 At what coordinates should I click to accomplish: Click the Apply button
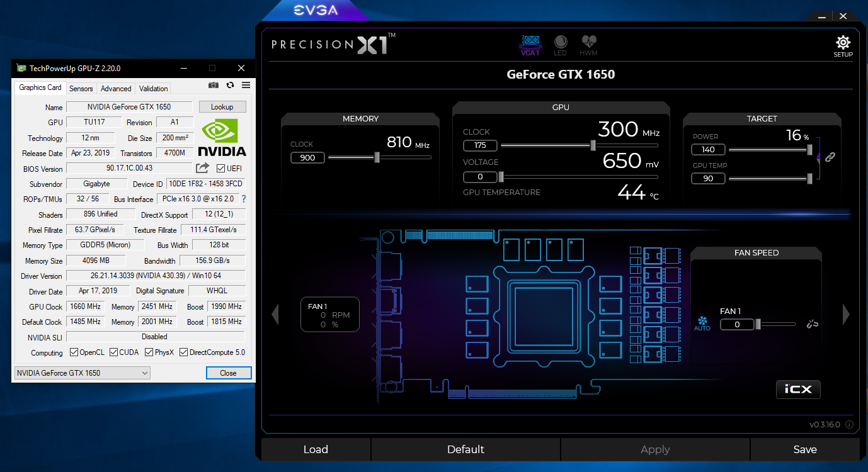[x=655, y=449]
